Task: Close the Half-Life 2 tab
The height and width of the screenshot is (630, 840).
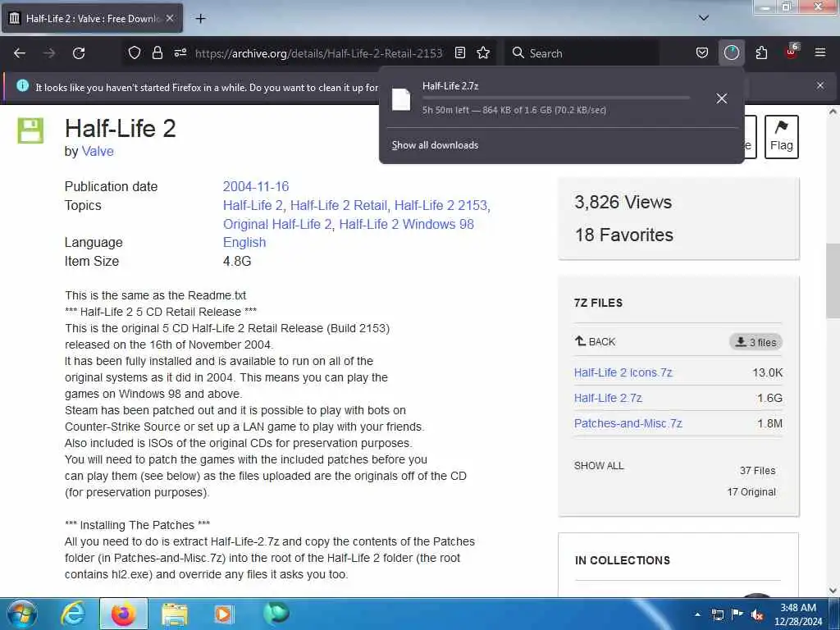Action: coord(170,18)
